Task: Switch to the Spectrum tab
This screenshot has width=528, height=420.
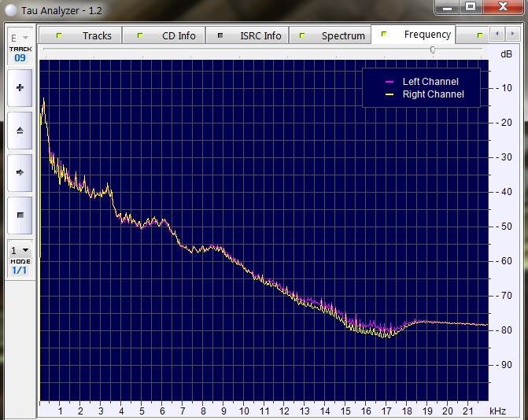Action: pos(333,35)
